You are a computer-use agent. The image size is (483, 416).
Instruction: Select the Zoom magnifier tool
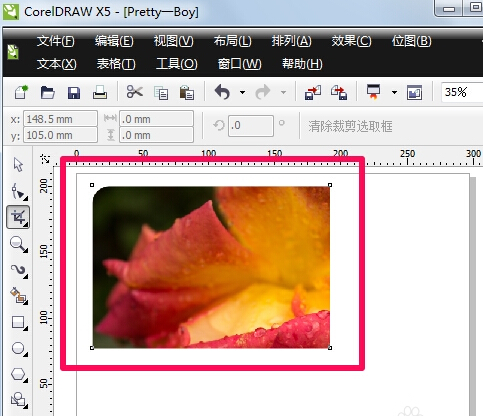pyautogui.click(x=18, y=244)
